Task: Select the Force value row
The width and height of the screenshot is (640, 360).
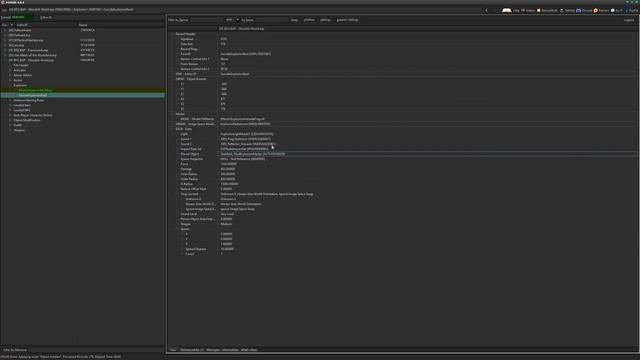Action: coord(402,164)
